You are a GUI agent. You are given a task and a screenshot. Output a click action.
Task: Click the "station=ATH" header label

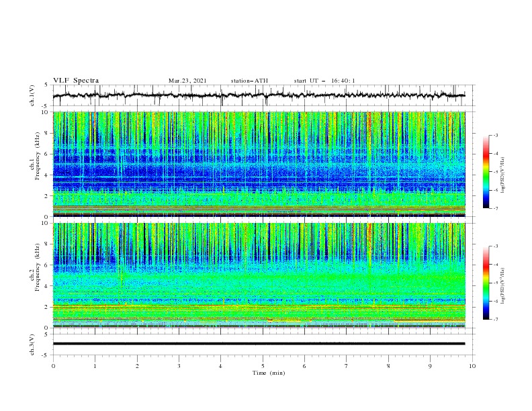click(249, 81)
